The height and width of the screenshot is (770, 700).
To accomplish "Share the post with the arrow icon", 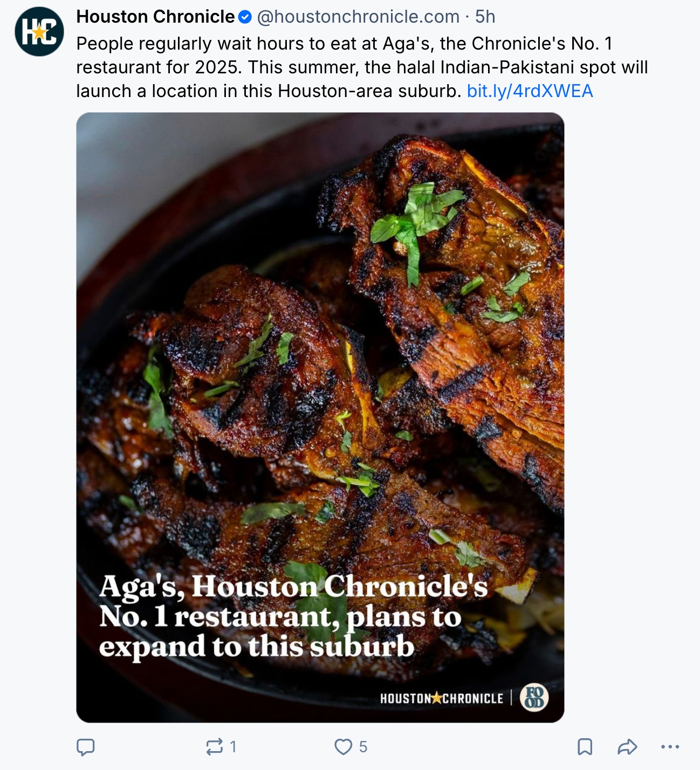I will click(627, 747).
